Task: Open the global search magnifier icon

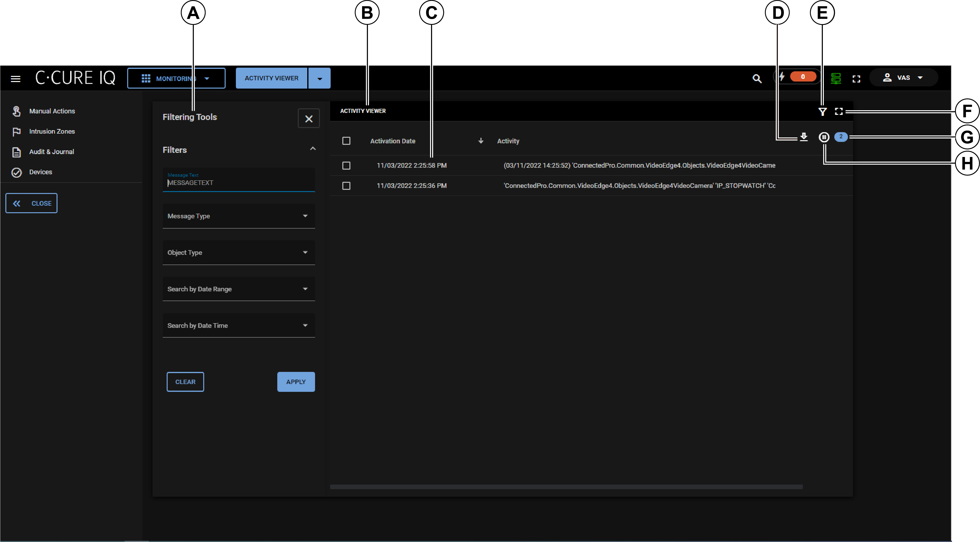Action: (757, 79)
